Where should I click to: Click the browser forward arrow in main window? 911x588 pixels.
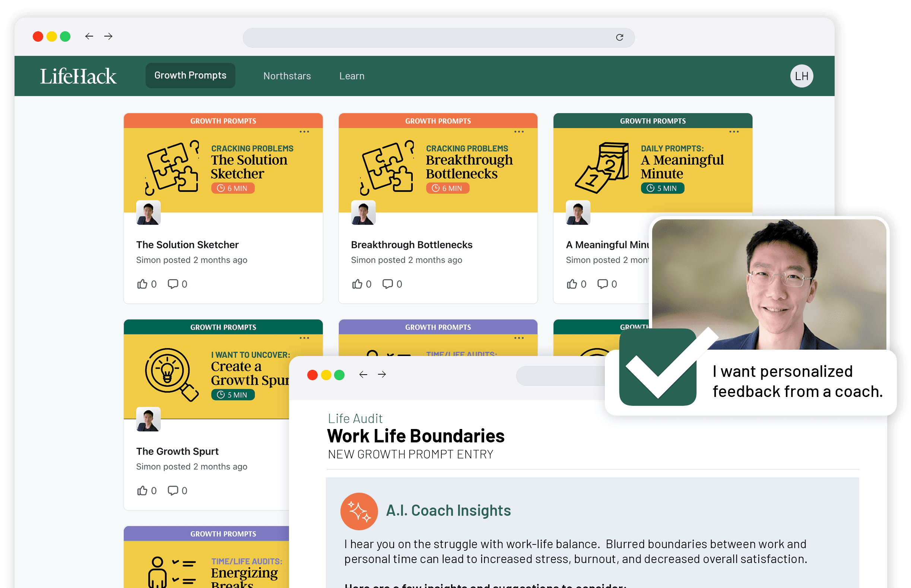[108, 36]
